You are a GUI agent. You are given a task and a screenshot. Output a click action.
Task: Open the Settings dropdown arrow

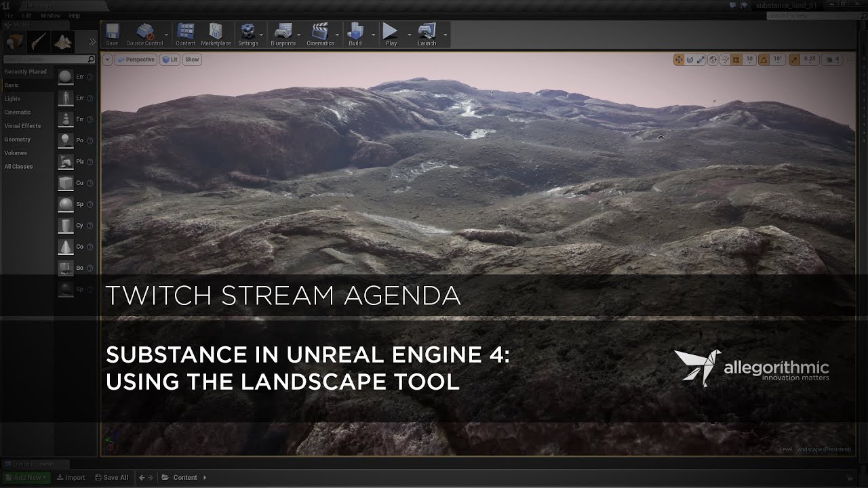tap(262, 35)
